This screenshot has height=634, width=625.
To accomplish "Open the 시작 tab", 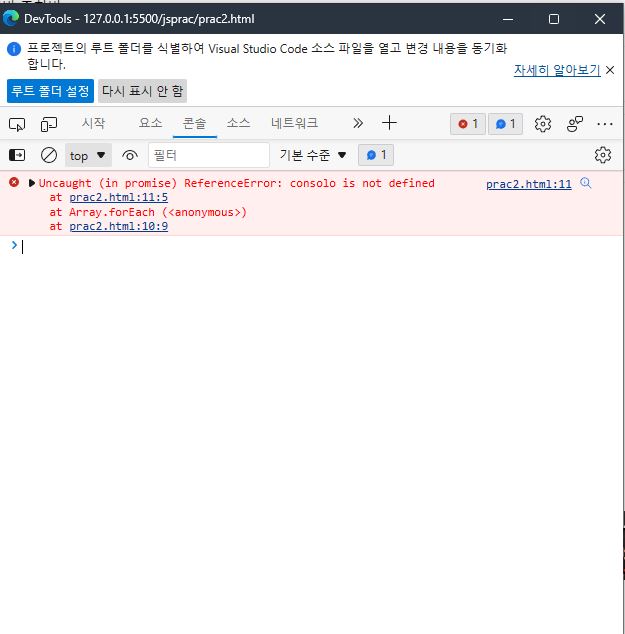I will point(93,123).
